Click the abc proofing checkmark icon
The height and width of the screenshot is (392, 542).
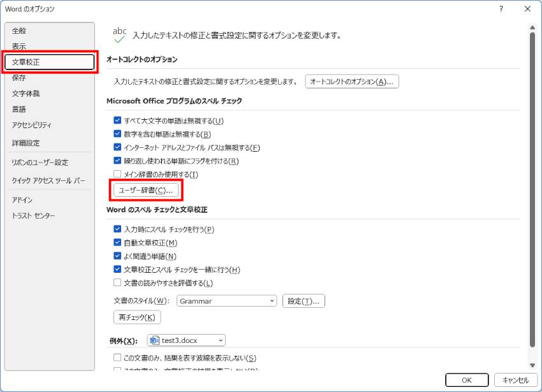click(119, 34)
